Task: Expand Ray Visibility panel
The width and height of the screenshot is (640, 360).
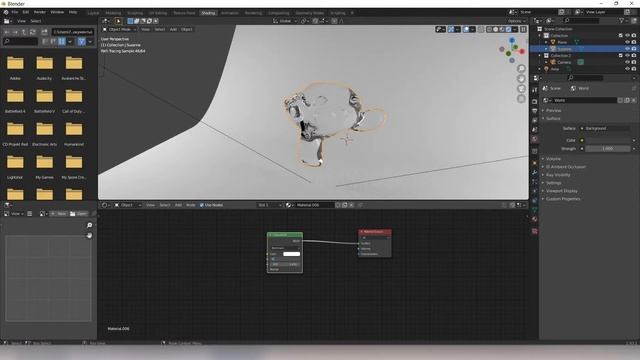Action: tap(558, 175)
